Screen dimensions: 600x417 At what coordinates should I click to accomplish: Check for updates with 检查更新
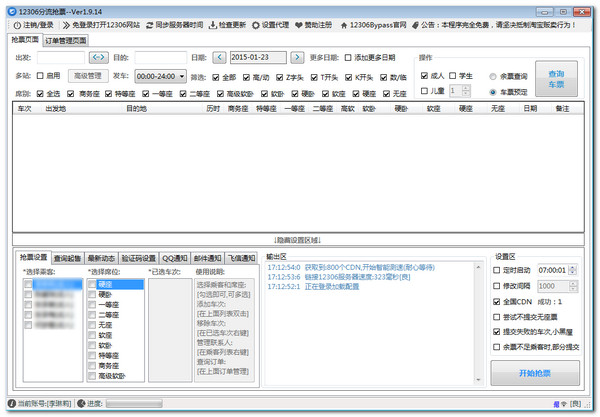(227, 25)
